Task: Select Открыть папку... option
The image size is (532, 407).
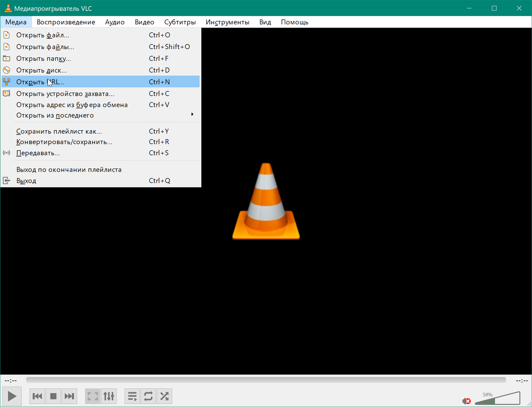Action: pyautogui.click(x=100, y=59)
